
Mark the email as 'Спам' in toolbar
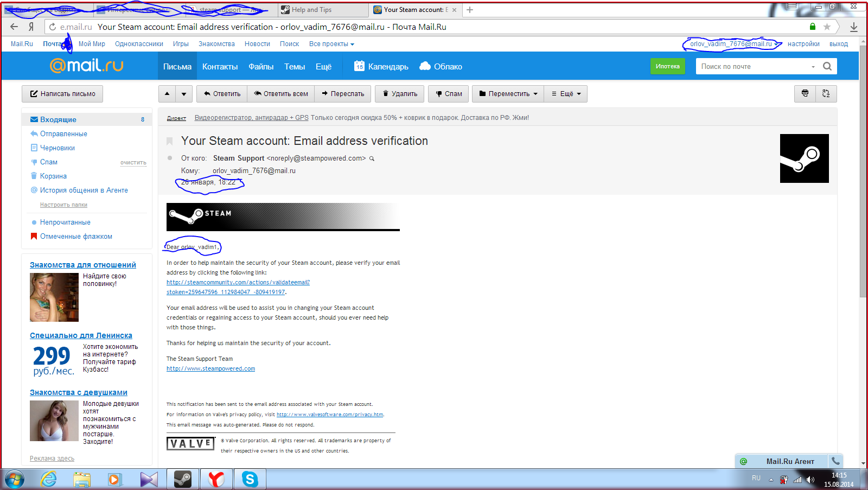449,94
